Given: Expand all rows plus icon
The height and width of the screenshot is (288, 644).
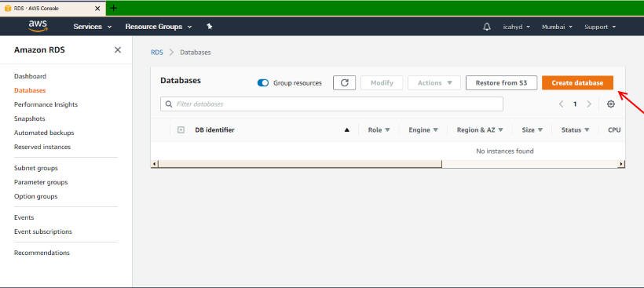Looking at the screenshot, I should click(181, 129).
